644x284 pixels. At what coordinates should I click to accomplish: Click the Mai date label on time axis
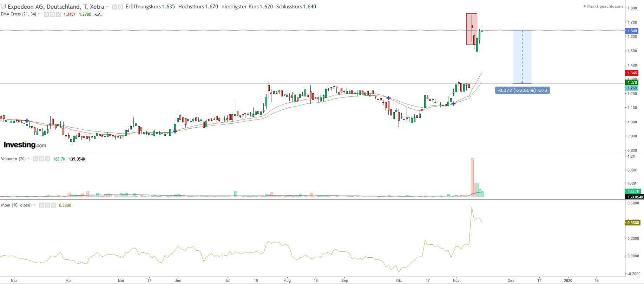(x=121, y=280)
